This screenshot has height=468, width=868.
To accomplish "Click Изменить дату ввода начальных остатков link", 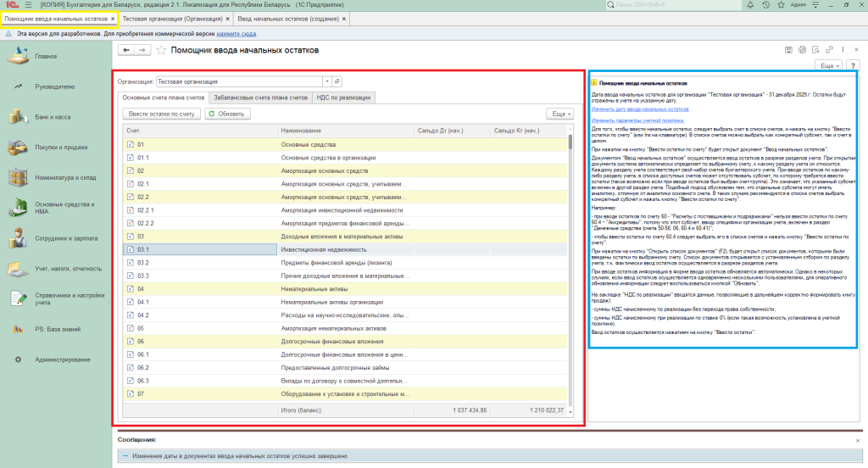I will pos(639,109).
